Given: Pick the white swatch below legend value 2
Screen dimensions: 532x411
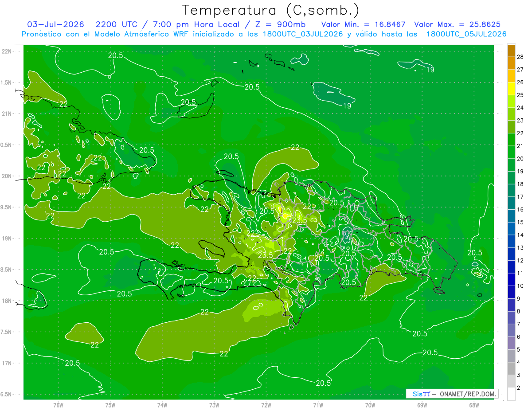Looking at the screenshot, I should pos(511,394).
